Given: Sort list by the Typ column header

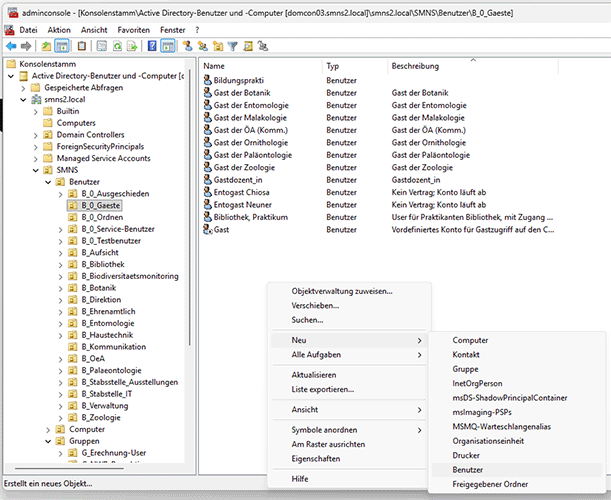Looking at the screenshot, I should pos(333,65).
